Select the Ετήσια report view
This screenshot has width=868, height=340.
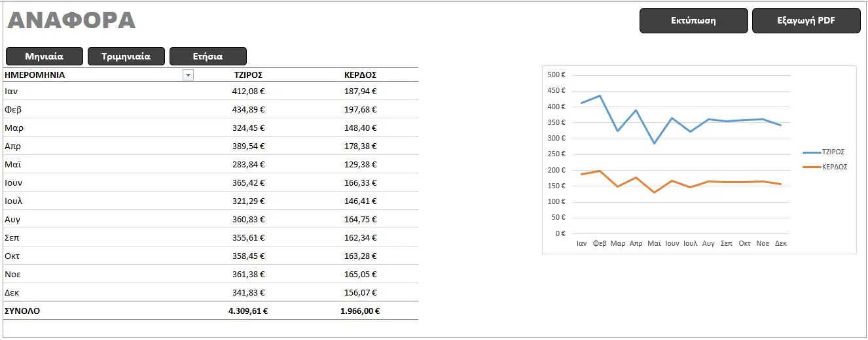208,56
